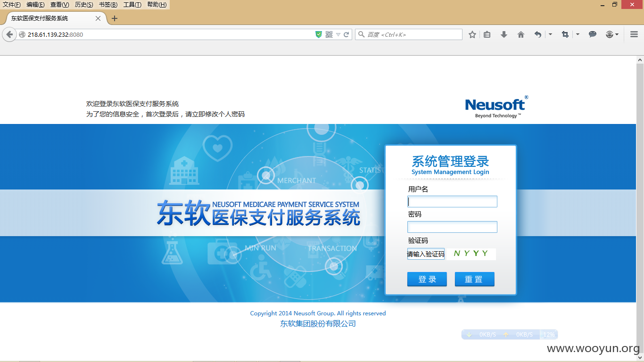644x362 pixels.
Task: Open the 书签(B) menu
Action: click(108, 5)
